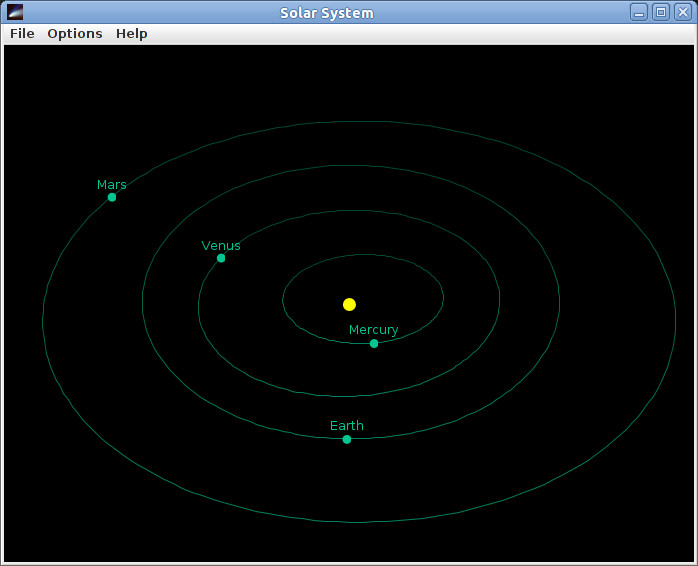This screenshot has height=566, width=698.
Task: Select the Venus planet dot
Action: point(221,258)
